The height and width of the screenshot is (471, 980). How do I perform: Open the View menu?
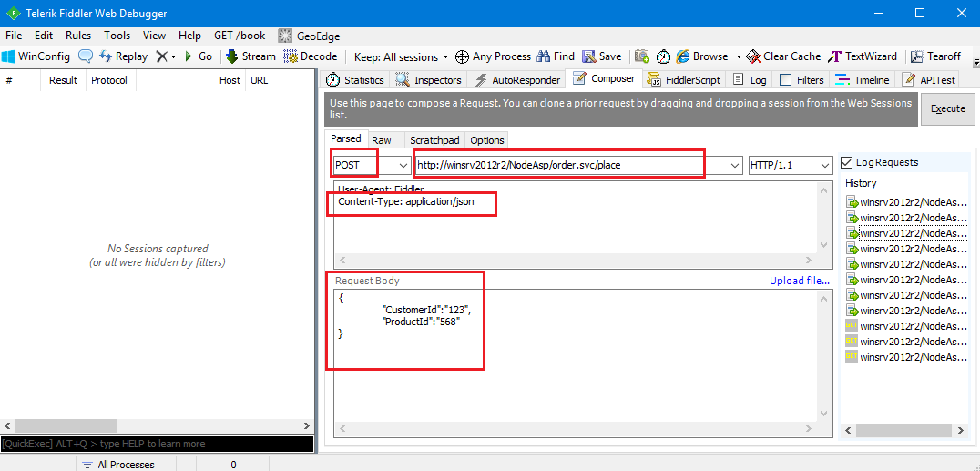[154, 36]
